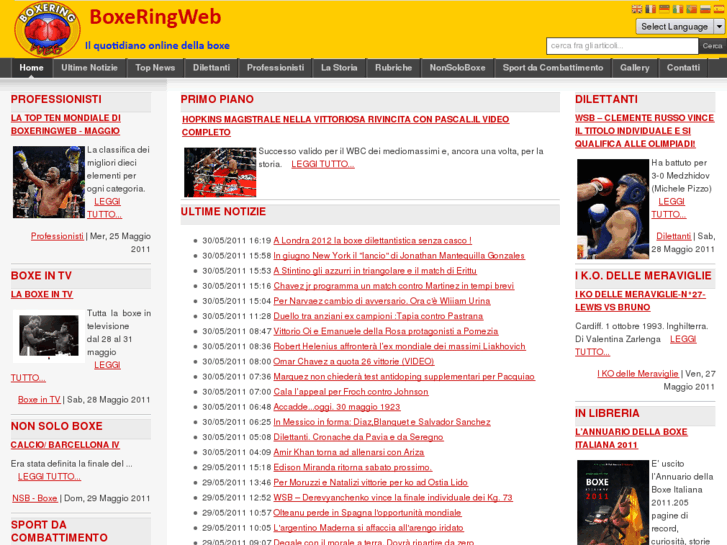
Task: Open 'I KO delle Meraviglie N°27' headline
Action: point(640,301)
